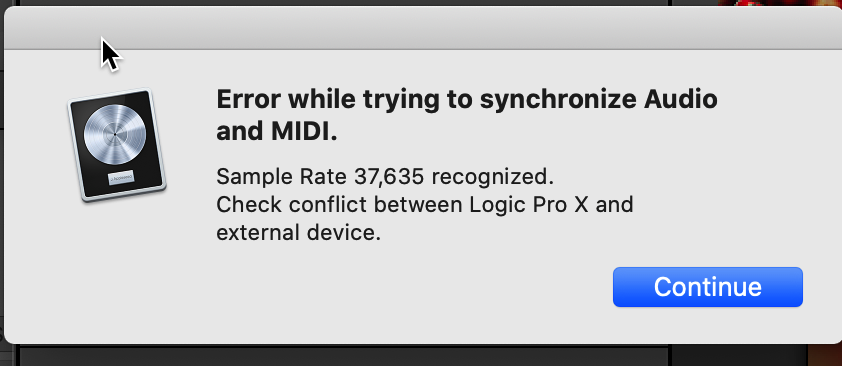Click the number 37,635 in message
This screenshot has height=366, width=842.
[x=390, y=177]
